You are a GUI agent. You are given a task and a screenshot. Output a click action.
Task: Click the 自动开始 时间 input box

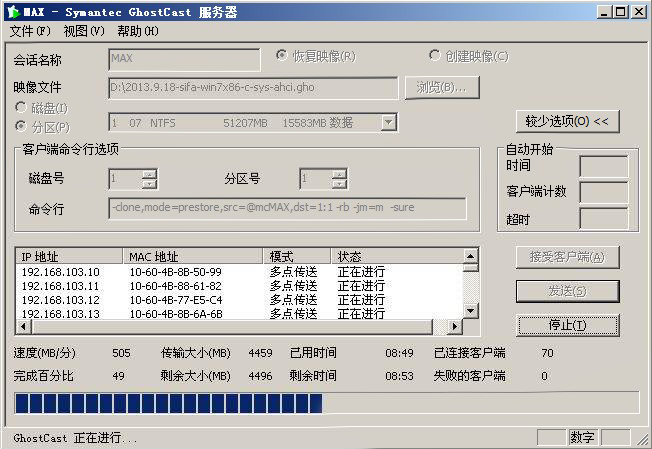604,167
